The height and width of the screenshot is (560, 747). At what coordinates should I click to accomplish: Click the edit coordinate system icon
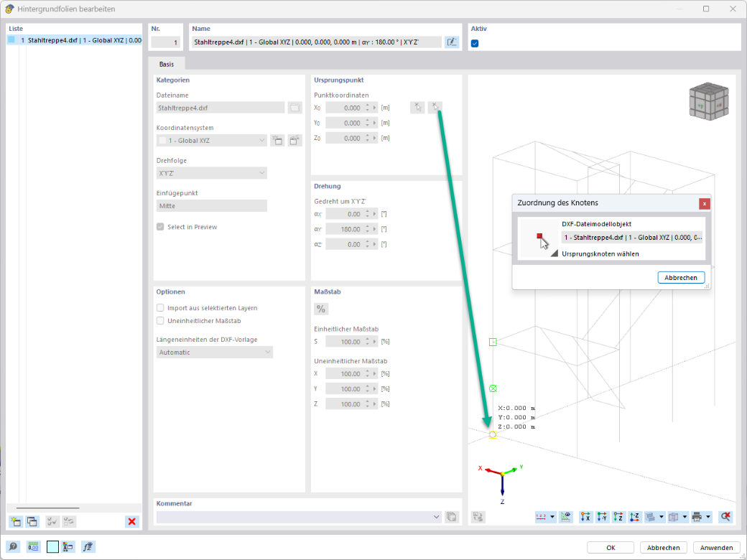(295, 141)
